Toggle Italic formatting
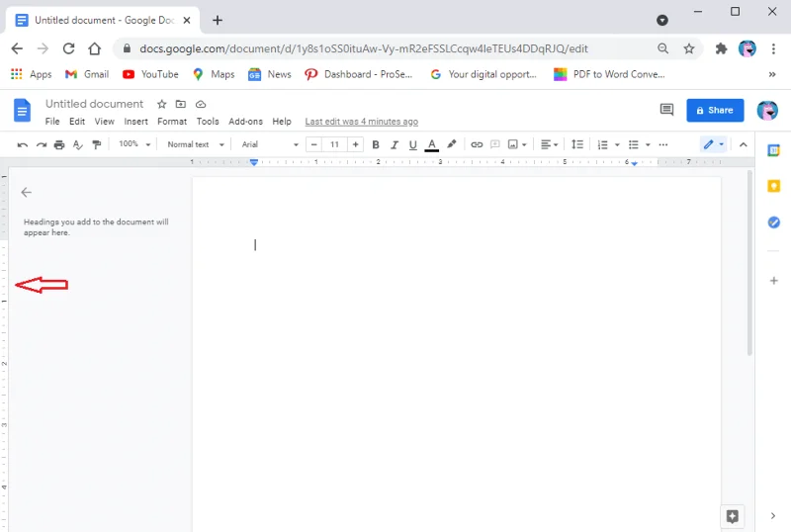 (395, 144)
